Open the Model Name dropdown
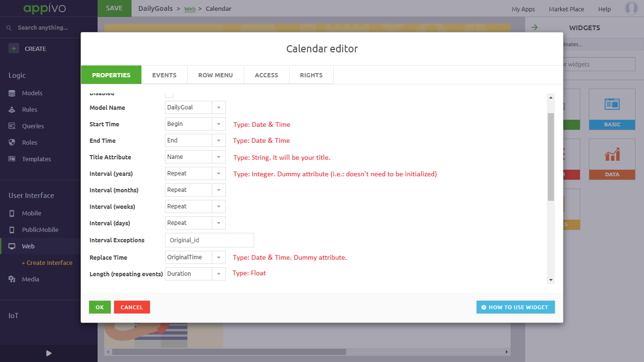 click(x=218, y=107)
